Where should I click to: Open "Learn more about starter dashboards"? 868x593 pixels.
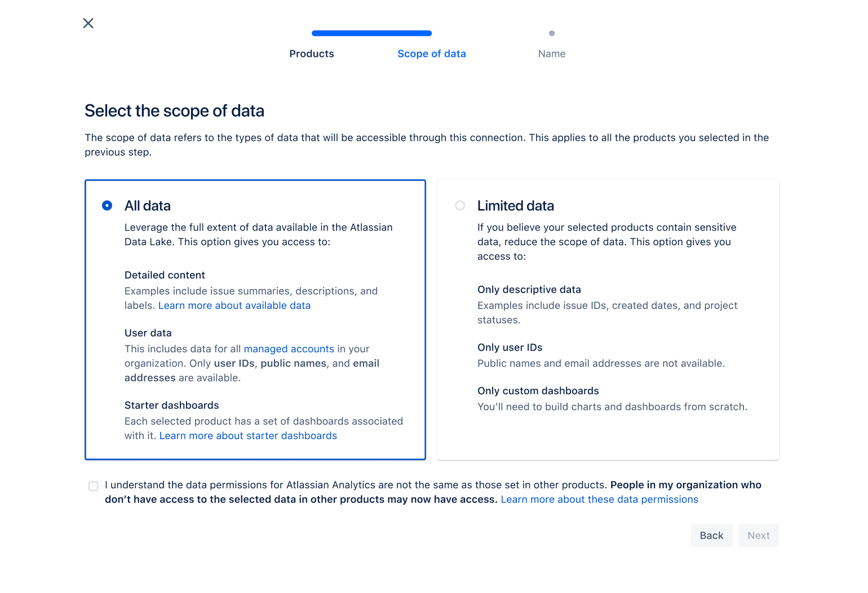(x=248, y=435)
